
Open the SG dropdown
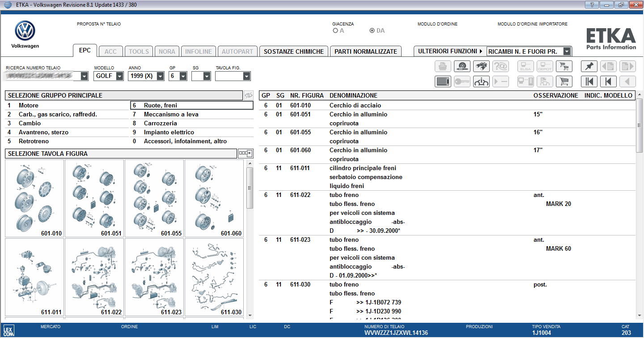point(206,77)
